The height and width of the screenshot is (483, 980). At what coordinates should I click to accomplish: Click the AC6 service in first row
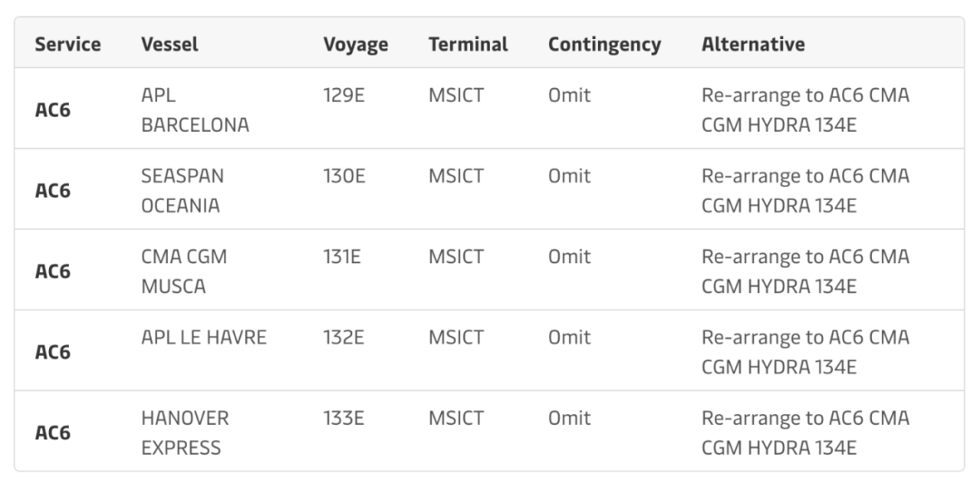click(x=53, y=110)
